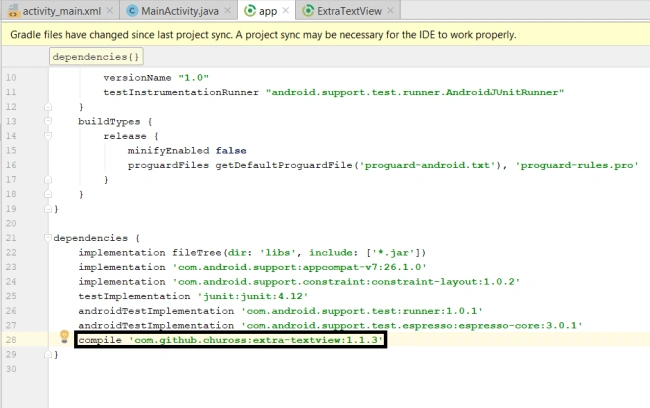The image size is (650, 408).
Task: Click the constraint-layout:1.0.2 dependency string
Action: click(346, 282)
